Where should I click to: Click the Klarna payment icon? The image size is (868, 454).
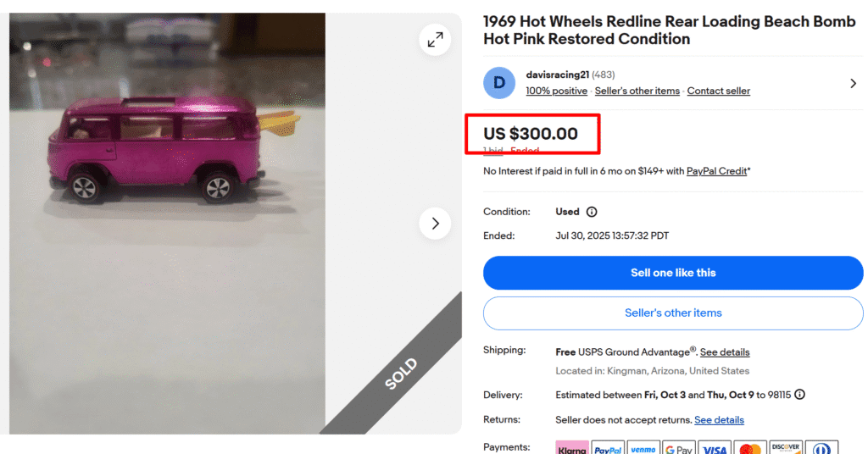click(572, 448)
